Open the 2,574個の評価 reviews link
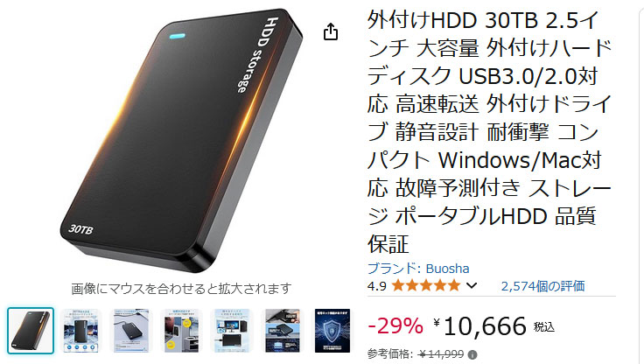The height and width of the screenshot is (364, 644). pos(542,286)
